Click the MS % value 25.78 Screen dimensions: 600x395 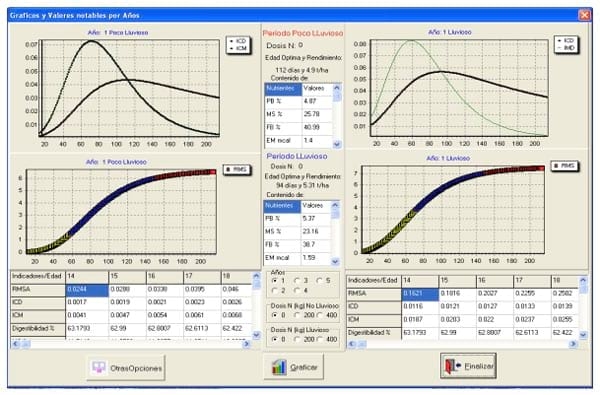[x=317, y=114]
